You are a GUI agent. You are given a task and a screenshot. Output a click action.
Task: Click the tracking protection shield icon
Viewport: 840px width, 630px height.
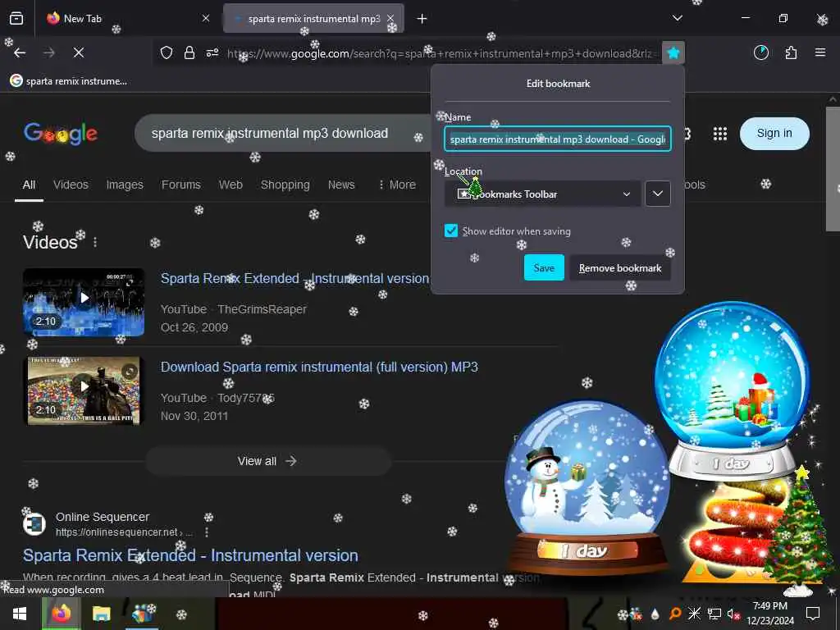point(167,52)
